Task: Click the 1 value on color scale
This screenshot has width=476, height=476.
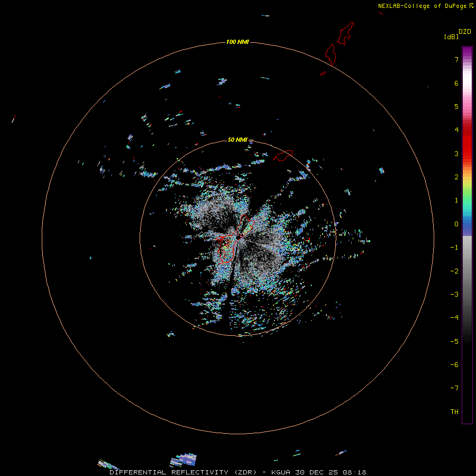Action: click(x=456, y=200)
